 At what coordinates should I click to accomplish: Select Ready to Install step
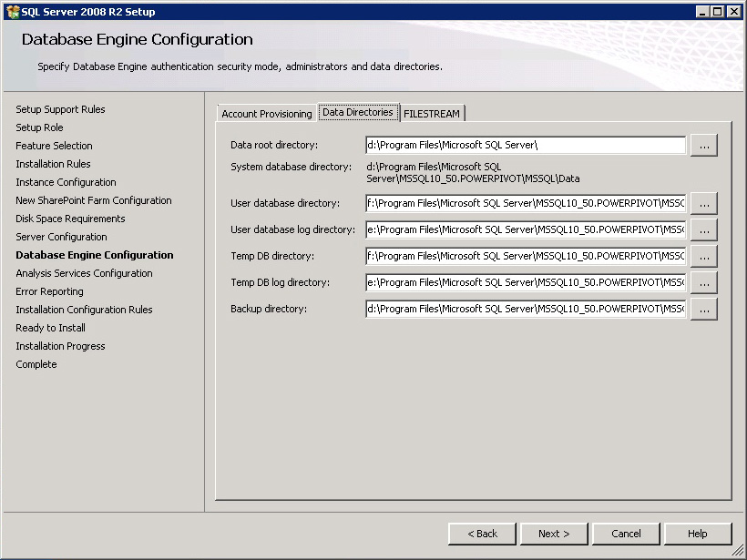[x=50, y=328]
